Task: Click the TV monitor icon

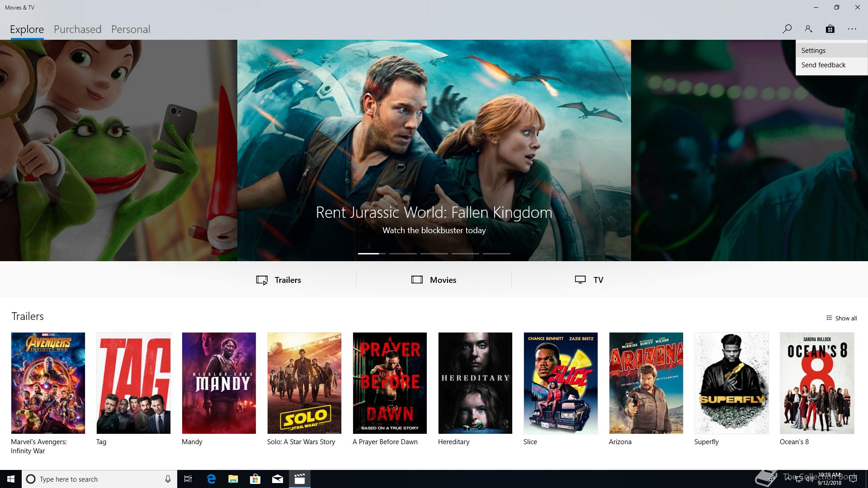Action: tap(580, 280)
